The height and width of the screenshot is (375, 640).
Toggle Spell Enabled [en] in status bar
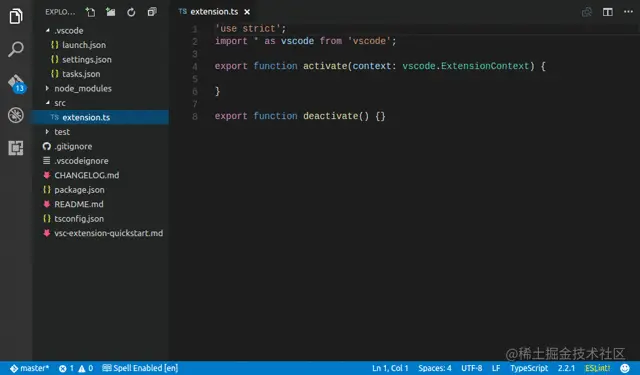tap(140, 368)
